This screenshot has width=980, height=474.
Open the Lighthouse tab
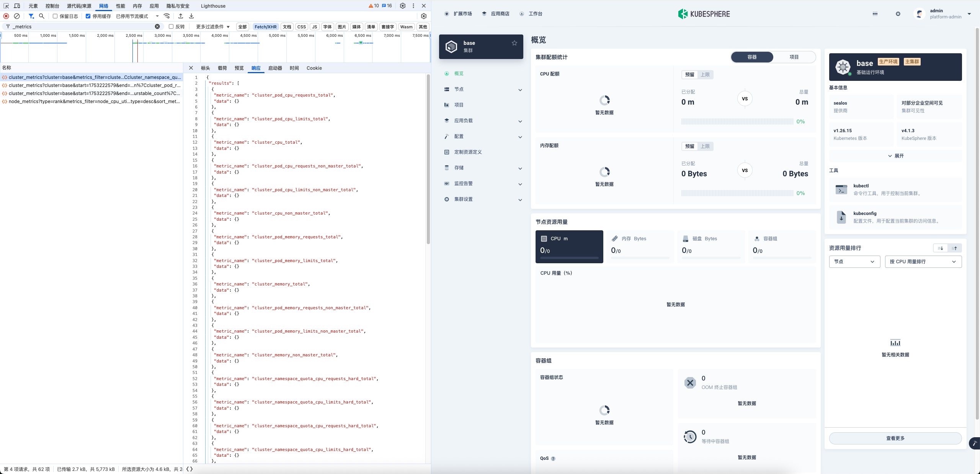pos(213,6)
